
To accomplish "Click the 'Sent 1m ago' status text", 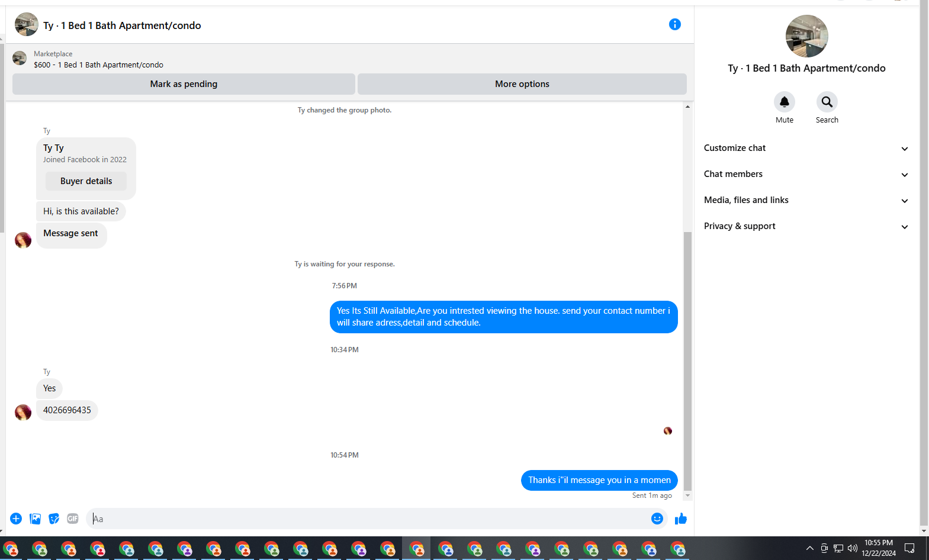I will [652, 495].
